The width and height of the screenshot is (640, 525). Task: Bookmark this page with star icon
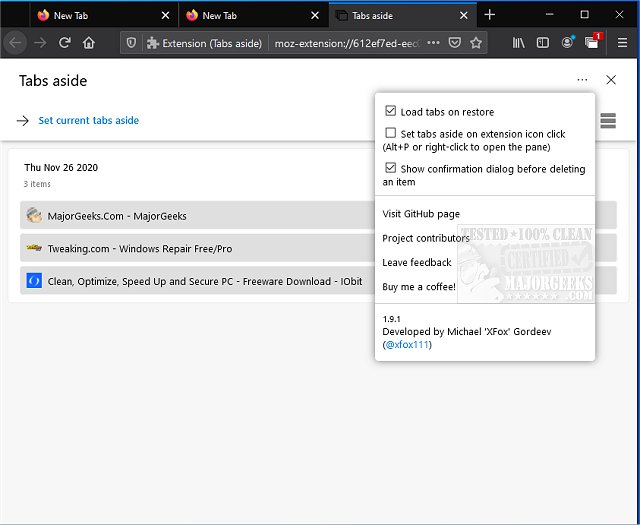click(476, 43)
